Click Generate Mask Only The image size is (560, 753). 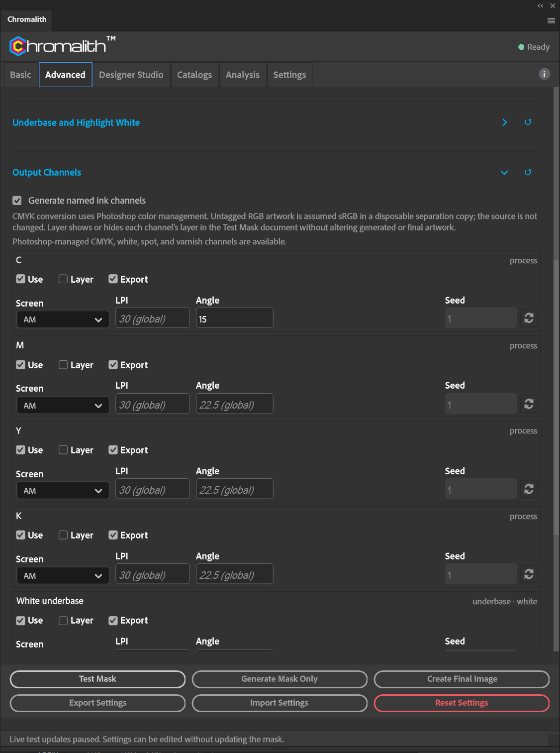(280, 679)
